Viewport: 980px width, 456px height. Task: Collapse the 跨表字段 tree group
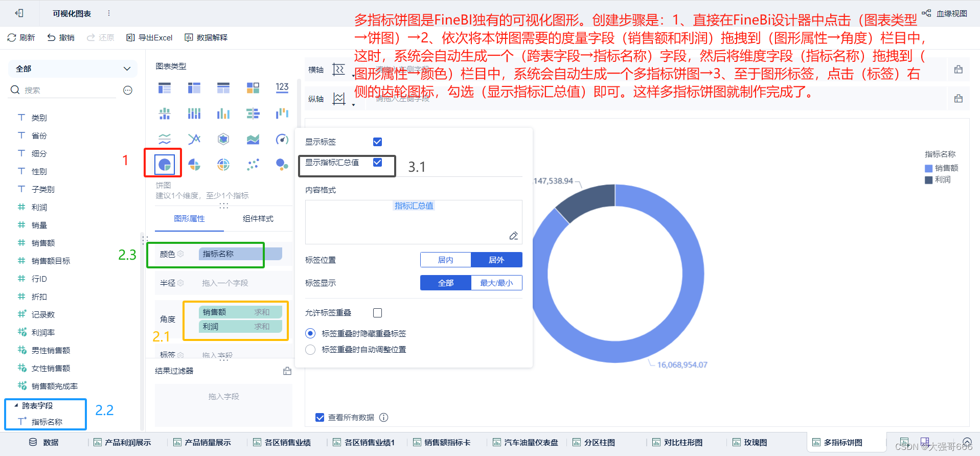(x=16, y=405)
